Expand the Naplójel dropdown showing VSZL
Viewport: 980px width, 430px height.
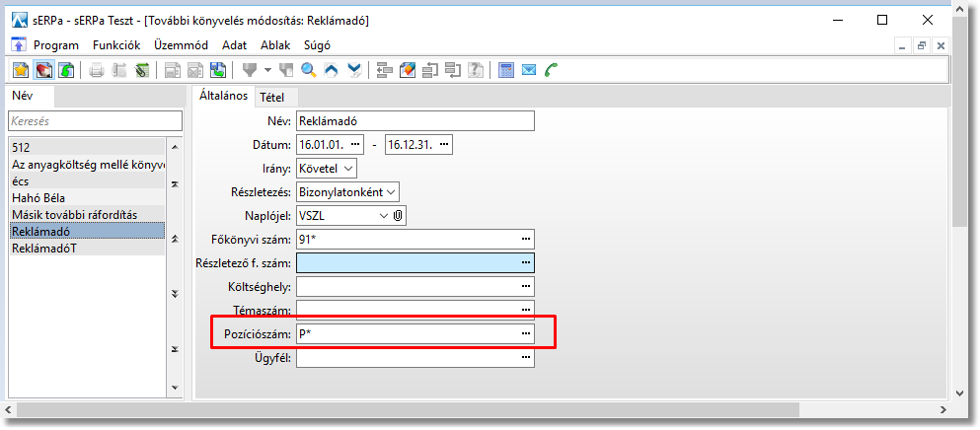pos(384,216)
